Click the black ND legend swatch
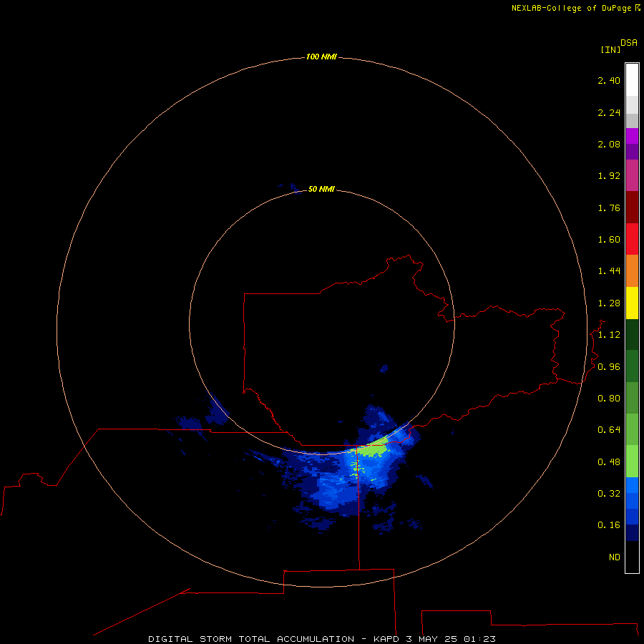Screen dimensions: 644x644 coord(632,557)
